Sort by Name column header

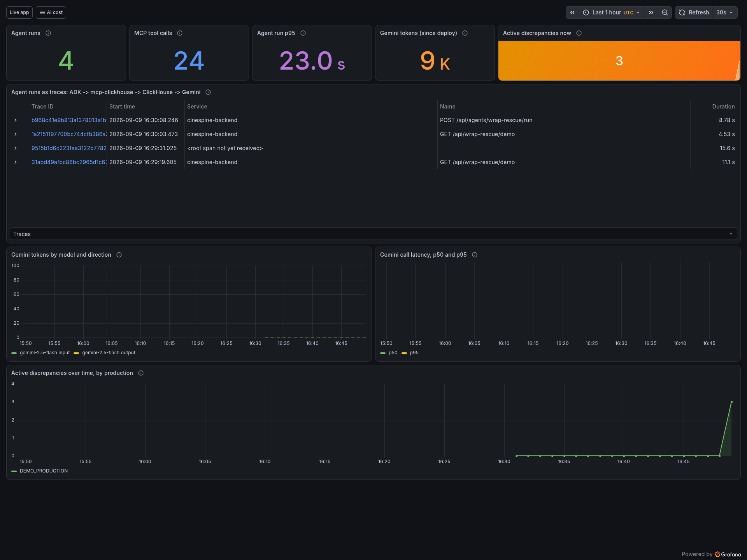448,107
